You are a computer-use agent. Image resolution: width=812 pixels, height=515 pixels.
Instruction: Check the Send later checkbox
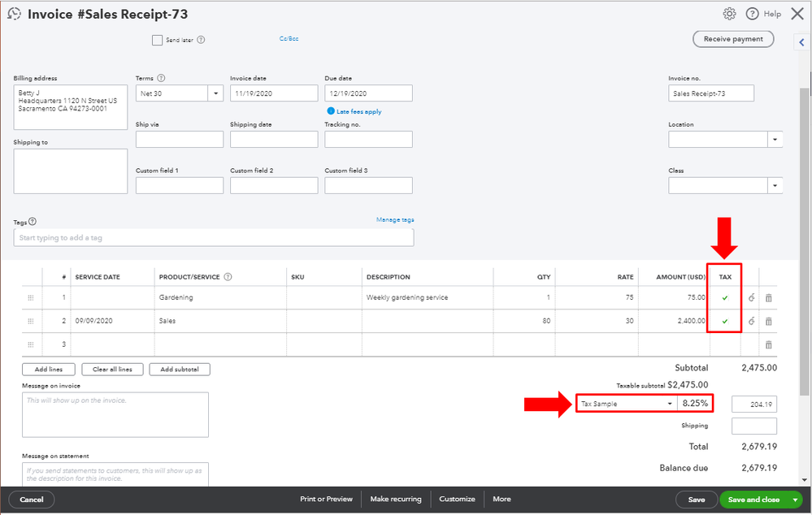(157, 40)
